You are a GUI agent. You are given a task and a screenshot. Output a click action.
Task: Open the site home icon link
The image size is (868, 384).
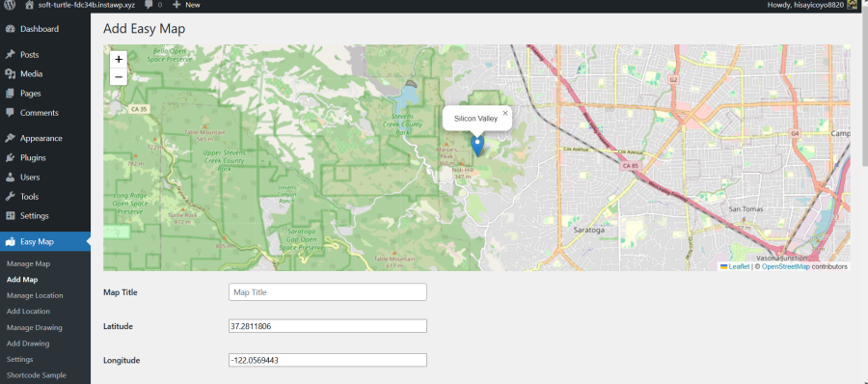pos(30,5)
